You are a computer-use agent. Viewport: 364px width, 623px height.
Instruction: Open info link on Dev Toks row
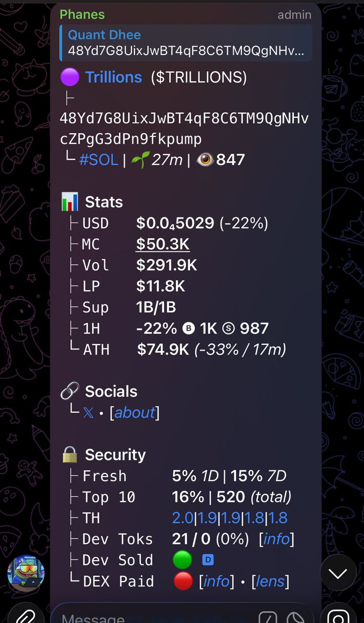pos(276,539)
